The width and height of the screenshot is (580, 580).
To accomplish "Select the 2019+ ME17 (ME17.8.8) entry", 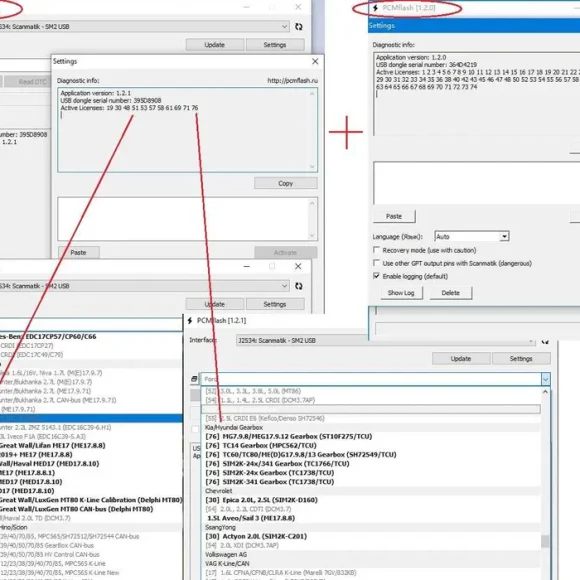I will point(36,455).
